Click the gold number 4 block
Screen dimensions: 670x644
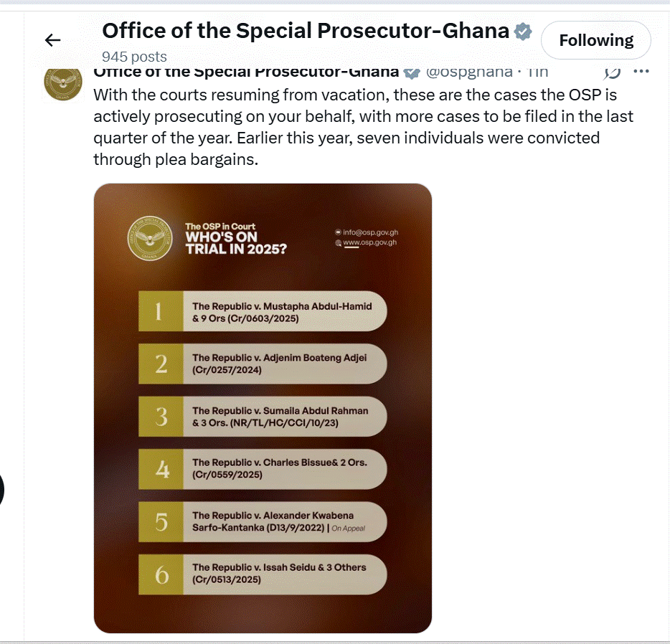tap(161, 469)
